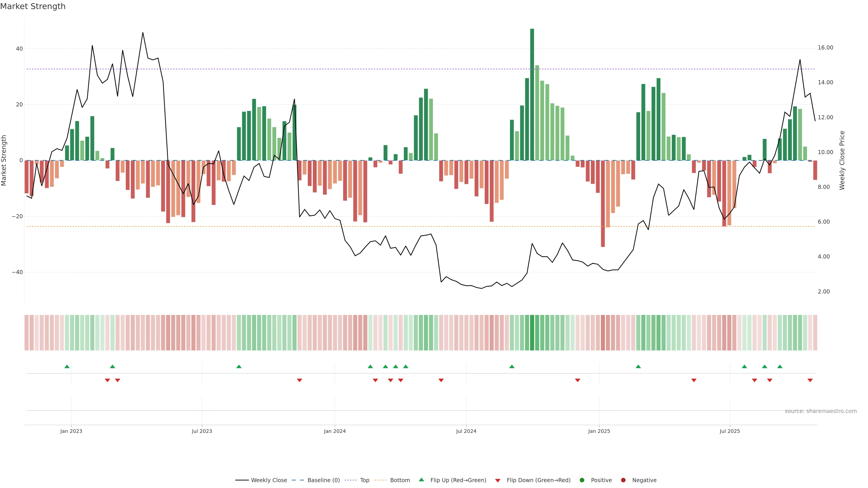Click the lone flip-up triangle after Jul 2024
The height and width of the screenshot is (488, 868).
[x=512, y=366]
